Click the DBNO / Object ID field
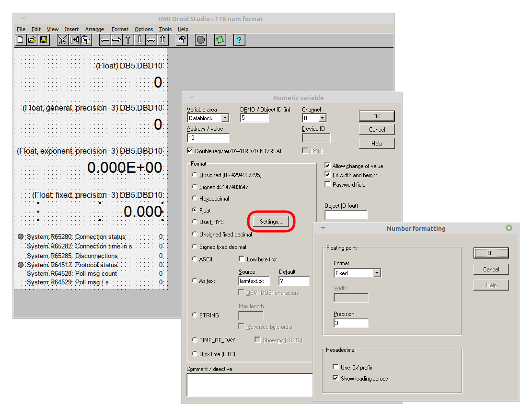This screenshot has height=416, width=532. coord(254,118)
